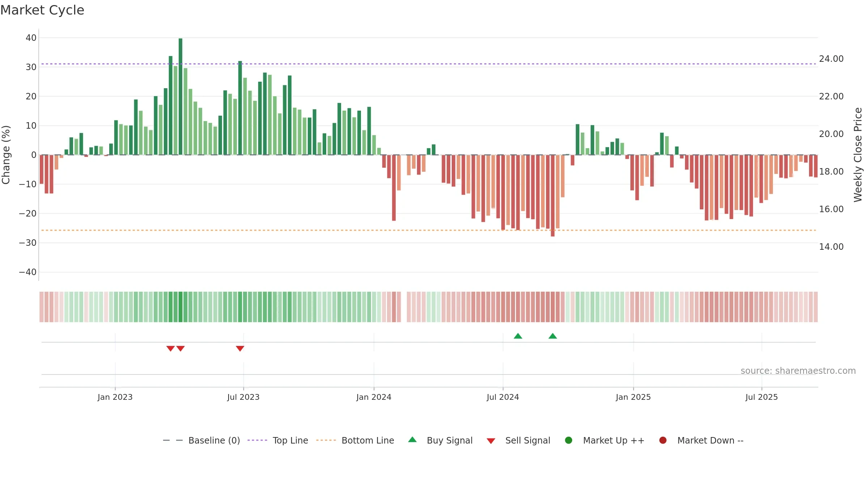The width and height of the screenshot is (868, 488).
Task: Click the sell signal marker just before Jul 2023
Action: (240, 348)
